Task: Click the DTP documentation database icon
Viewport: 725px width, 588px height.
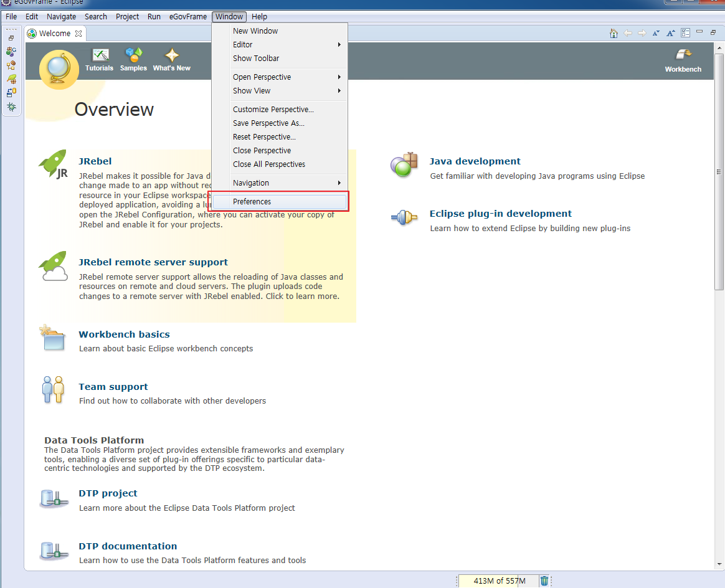Action: point(54,551)
